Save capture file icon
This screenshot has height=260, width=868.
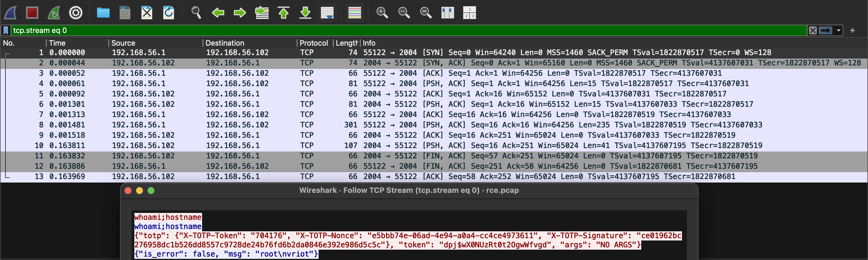[125, 13]
